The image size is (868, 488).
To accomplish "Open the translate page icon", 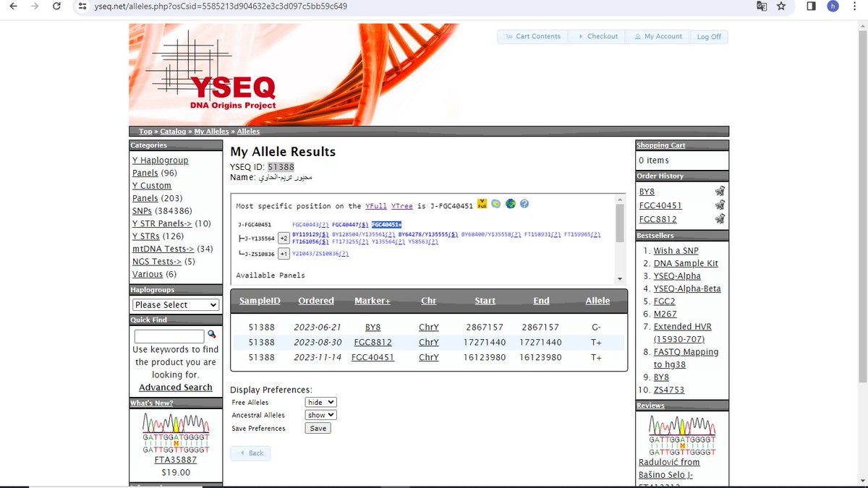I will click(762, 7).
